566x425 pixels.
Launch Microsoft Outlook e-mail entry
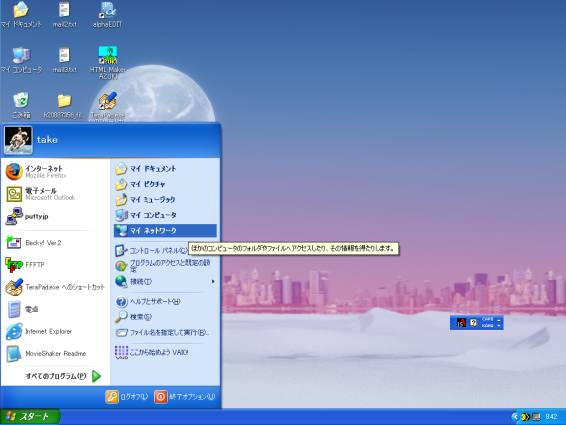pos(55,194)
